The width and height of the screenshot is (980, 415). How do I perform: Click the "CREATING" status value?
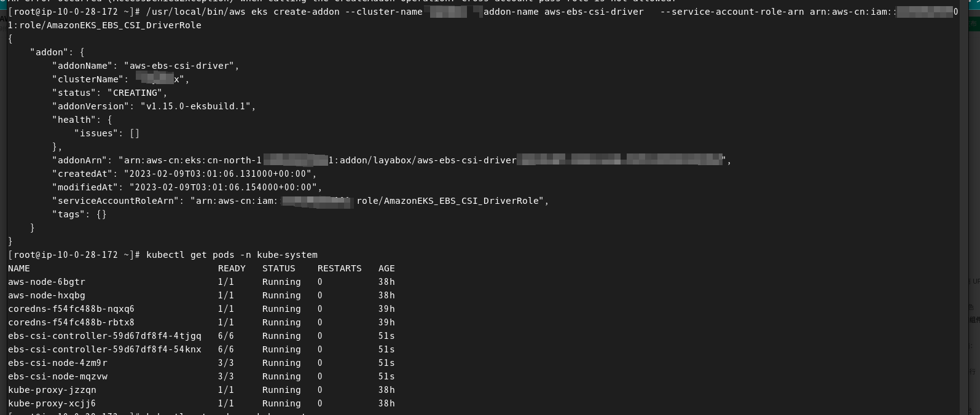pos(135,93)
